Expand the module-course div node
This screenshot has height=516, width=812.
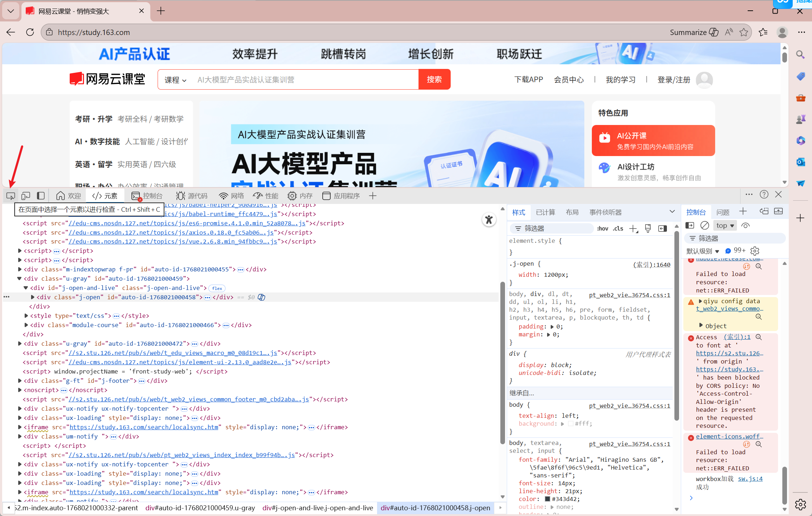coord(26,325)
